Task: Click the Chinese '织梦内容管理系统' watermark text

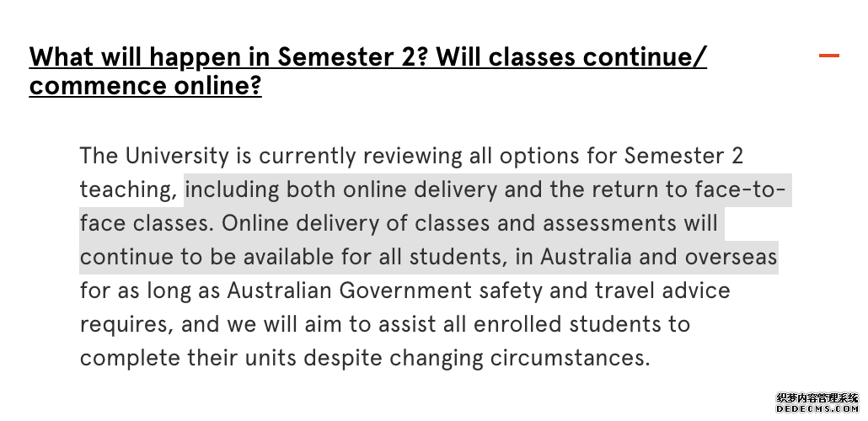Action: pos(817,397)
